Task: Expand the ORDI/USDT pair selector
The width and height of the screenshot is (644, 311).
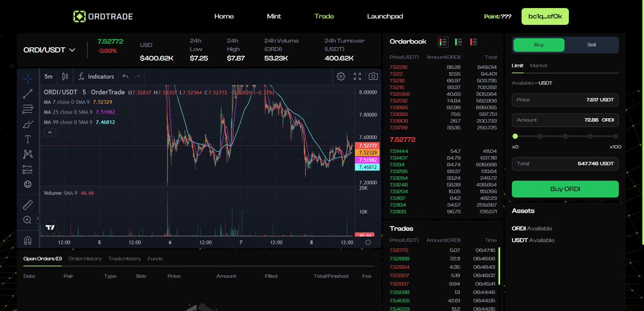Action: click(x=49, y=50)
